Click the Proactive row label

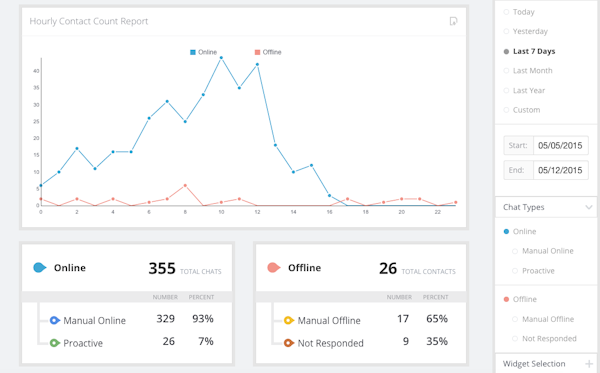83,343
